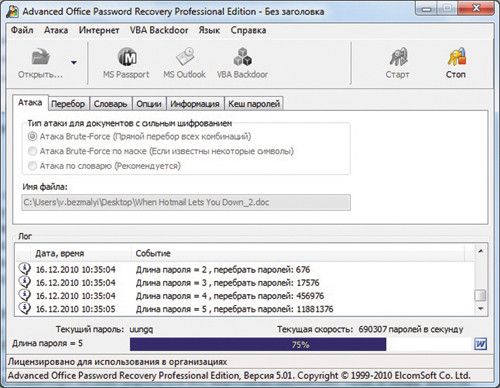Viewport: 500px width, 388px height.
Task: Select Brute-Force direct enumeration attack radio
Action: (x=32, y=136)
